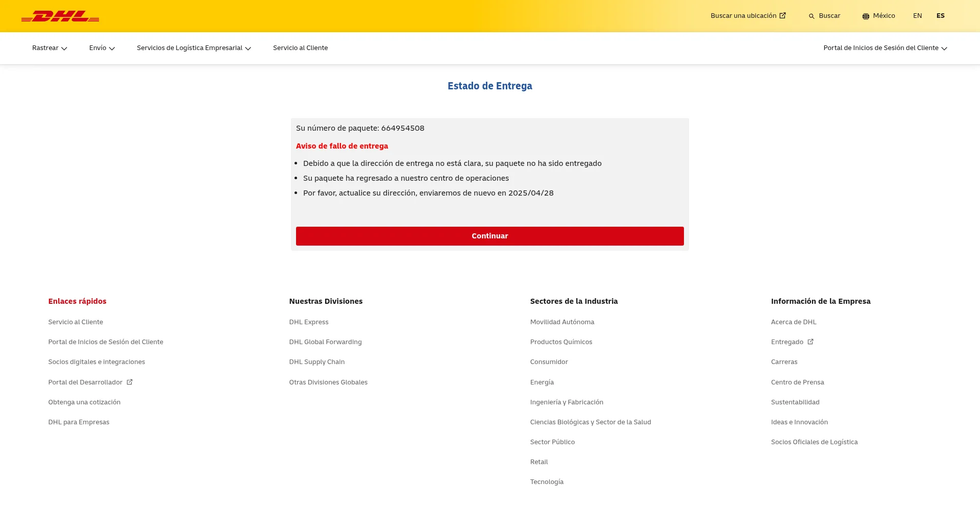Screen dimensions: 980x507
Task: Open the Rastrear navigation item
Action: click(50, 48)
